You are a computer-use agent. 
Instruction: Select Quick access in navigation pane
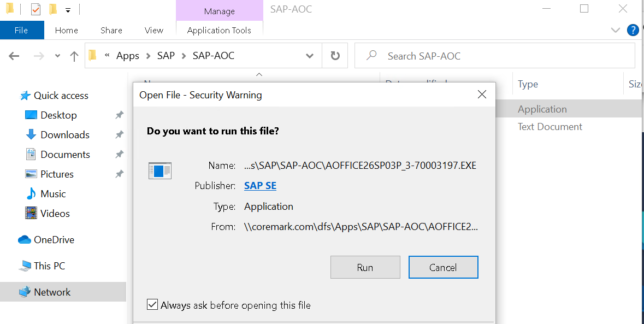tap(61, 96)
